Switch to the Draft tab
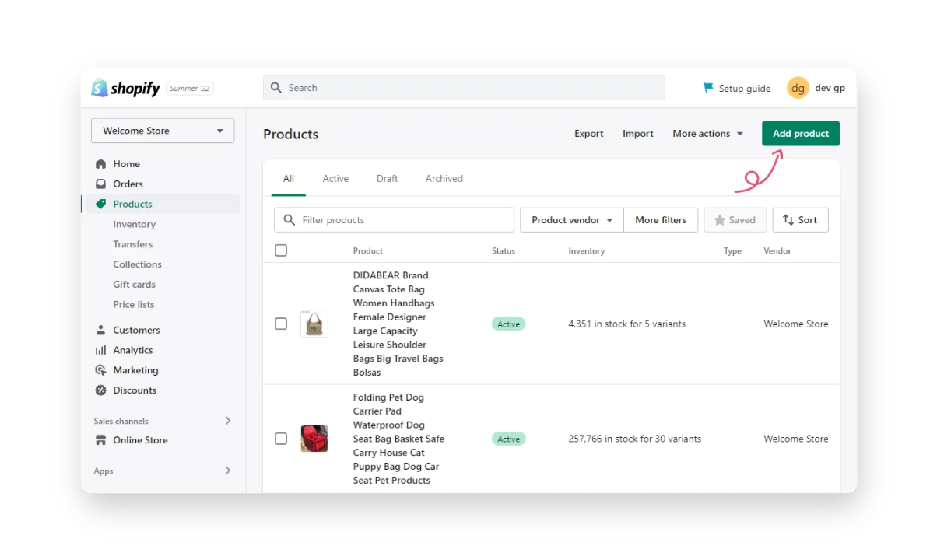Image resolution: width=937 pixels, height=560 pixels. [x=387, y=179]
